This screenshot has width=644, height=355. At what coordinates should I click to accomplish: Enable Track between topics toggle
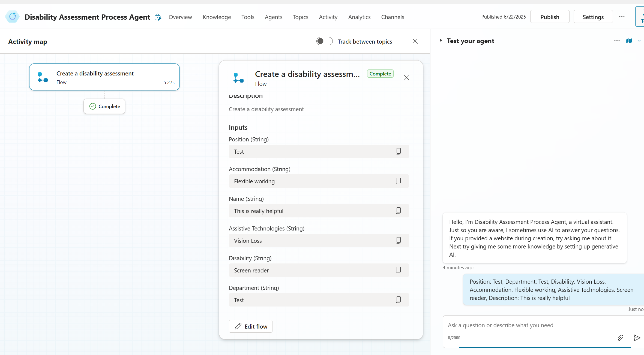(324, 41)
